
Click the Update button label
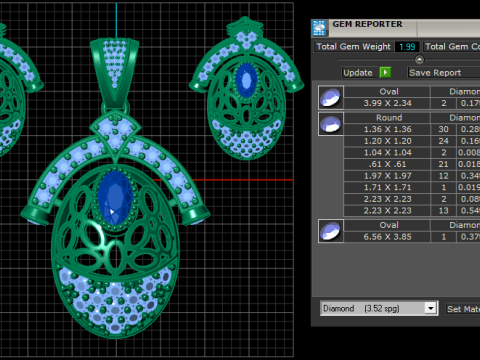[x=358, y=73]
